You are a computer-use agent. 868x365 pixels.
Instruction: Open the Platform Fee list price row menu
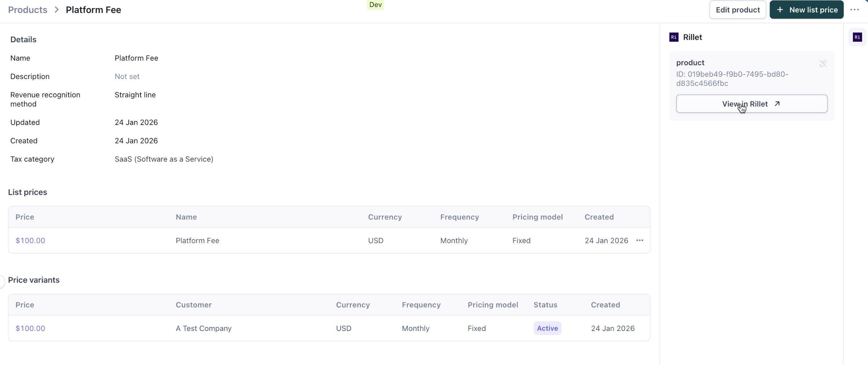pyautogui.click(x=640, y=240)
